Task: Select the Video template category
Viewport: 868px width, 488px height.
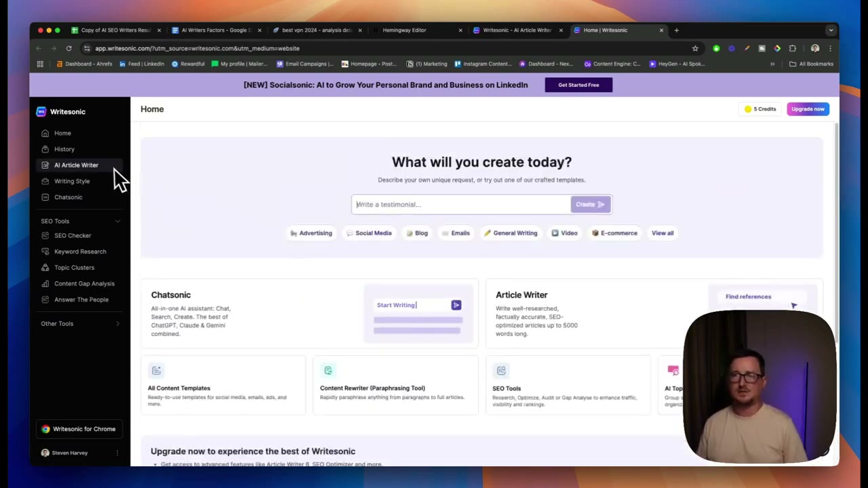Action: coord(564,233)
